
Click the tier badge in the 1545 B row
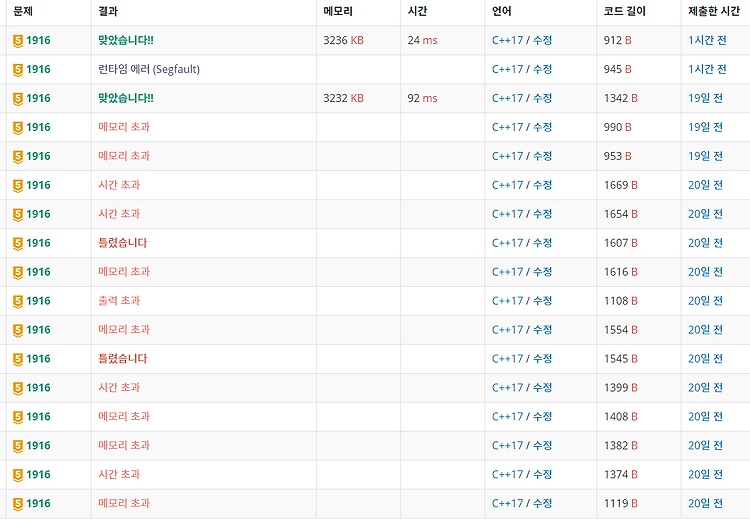click(18, 359)
